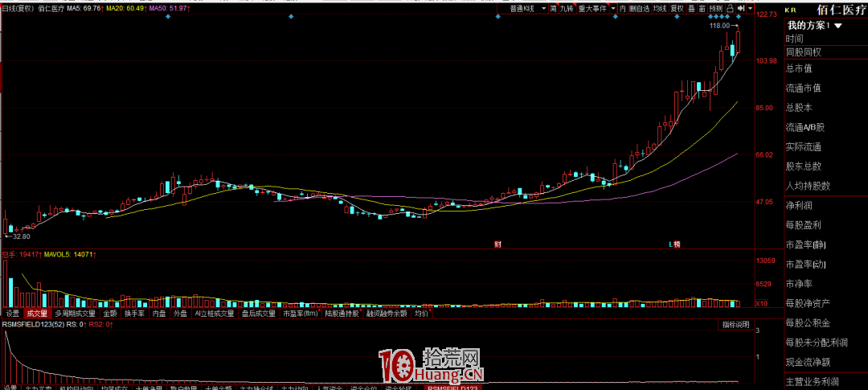Switch to AI立桩成交量 tab

pos(215,314)
